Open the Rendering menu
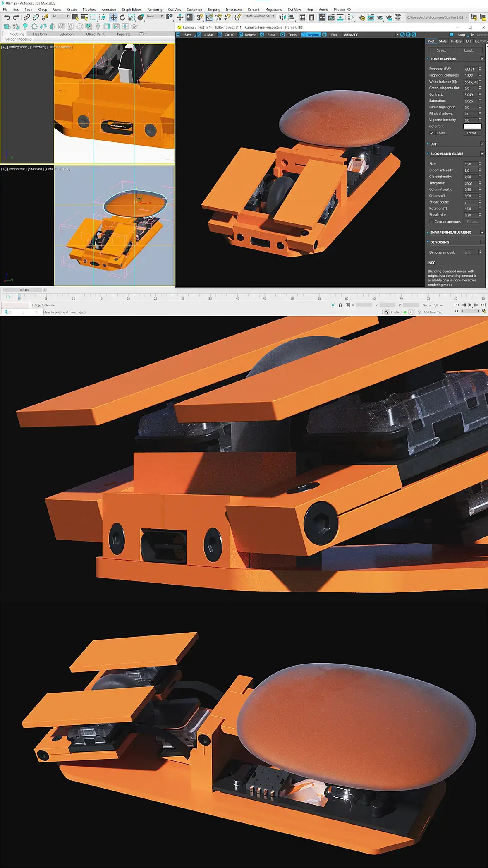Screen dimensions: 488x868 click(x=155, y=9)
